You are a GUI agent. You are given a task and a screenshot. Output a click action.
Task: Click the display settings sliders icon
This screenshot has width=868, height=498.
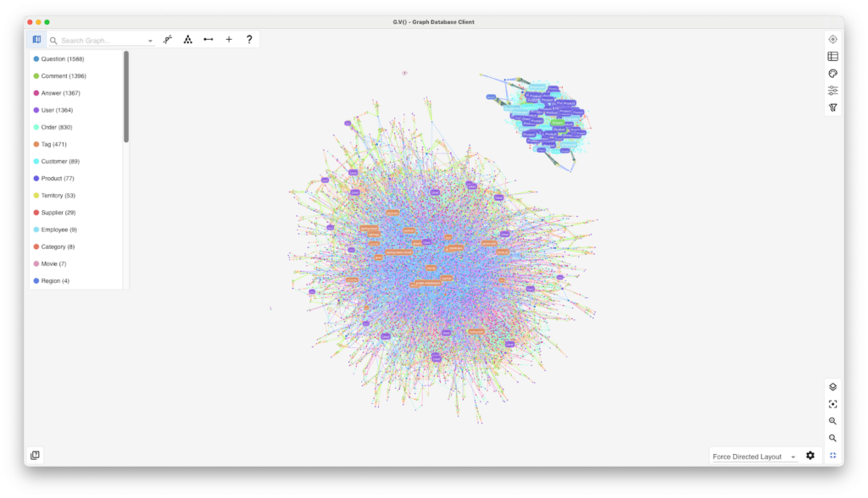(832, 90)
